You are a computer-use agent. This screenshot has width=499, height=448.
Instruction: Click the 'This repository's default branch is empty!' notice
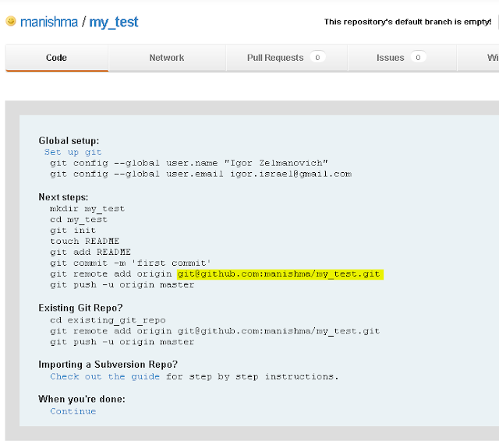pos(408,22)
